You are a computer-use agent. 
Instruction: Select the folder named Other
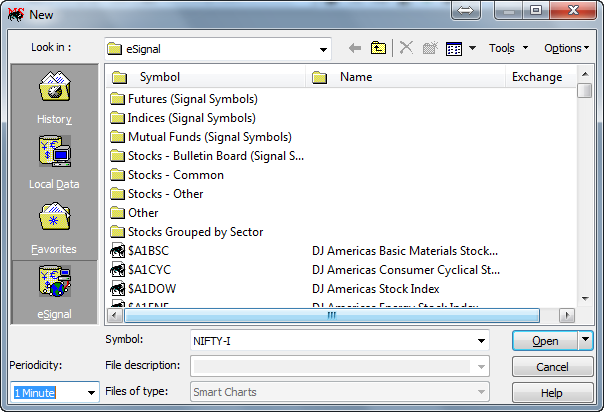tap(134, 213)
